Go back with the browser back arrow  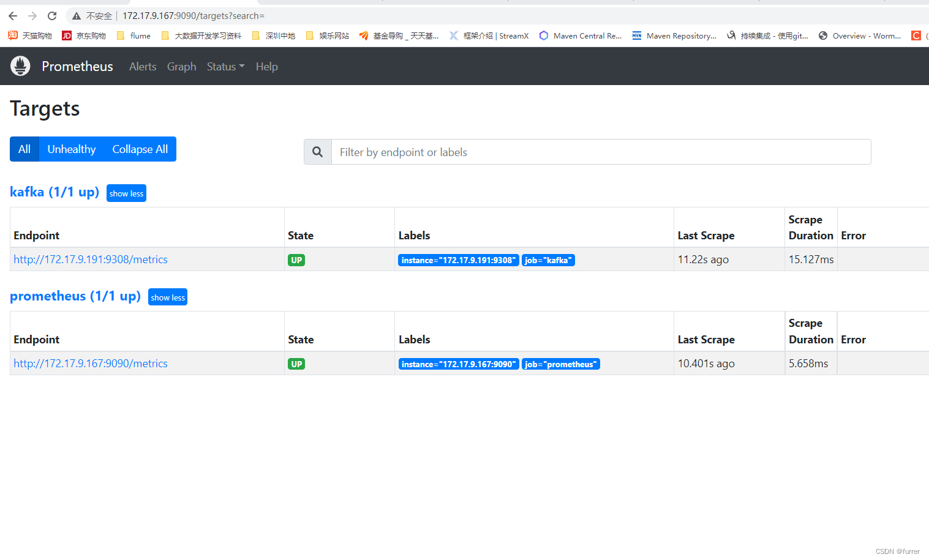pos(13,16)
